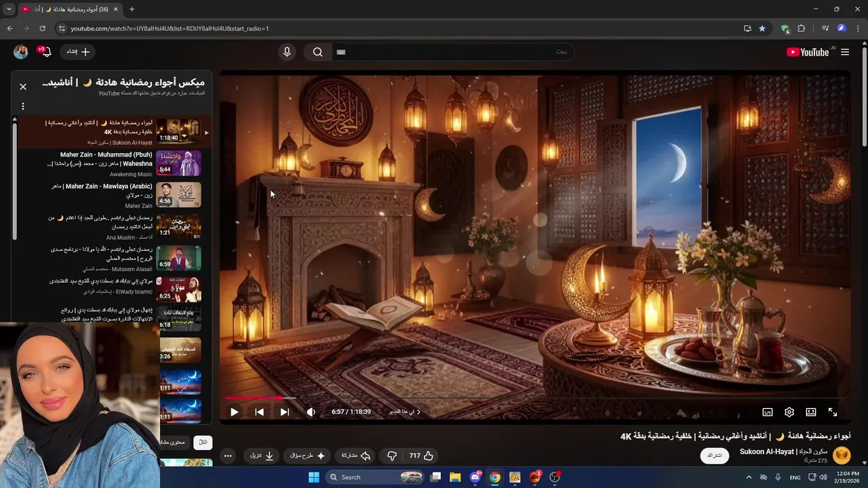
Task: Like the video with 717 likes
Action: tap(421, 455)
